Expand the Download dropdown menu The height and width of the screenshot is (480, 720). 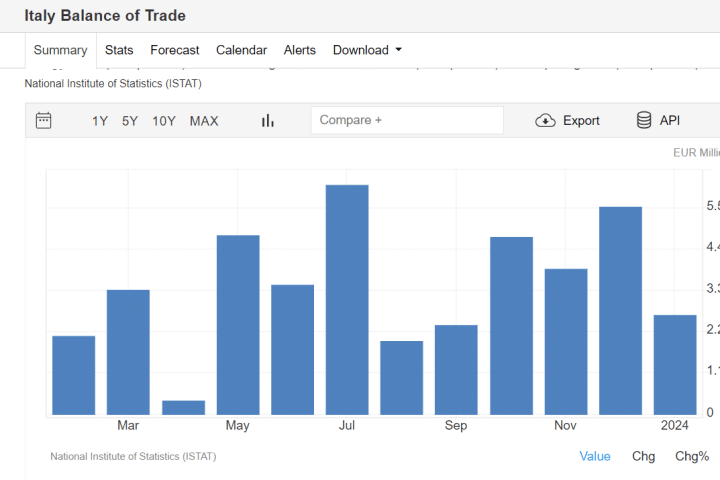coord(367,50)
